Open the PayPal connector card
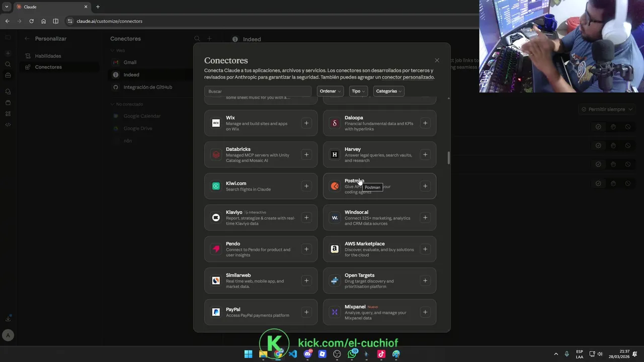 [261, 312]
